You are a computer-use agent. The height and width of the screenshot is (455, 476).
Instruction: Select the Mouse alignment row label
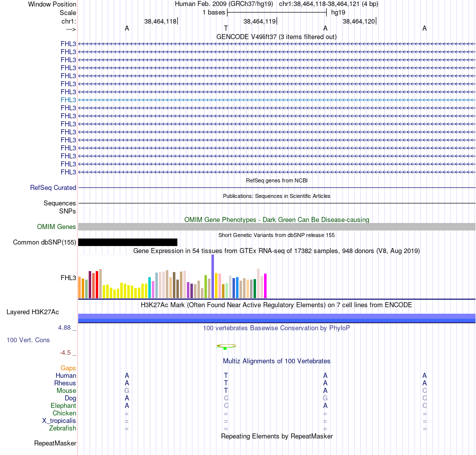(66, 391)
